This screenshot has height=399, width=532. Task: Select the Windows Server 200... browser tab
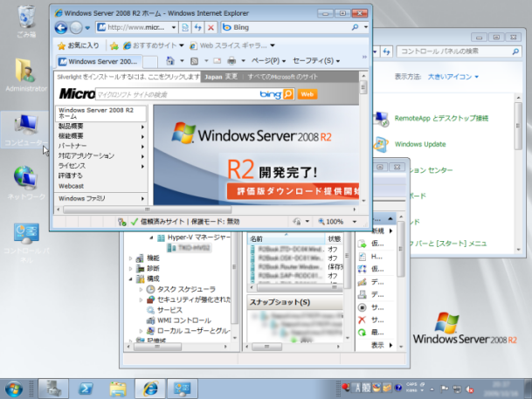pyautogui.click(x=99, y=62)
